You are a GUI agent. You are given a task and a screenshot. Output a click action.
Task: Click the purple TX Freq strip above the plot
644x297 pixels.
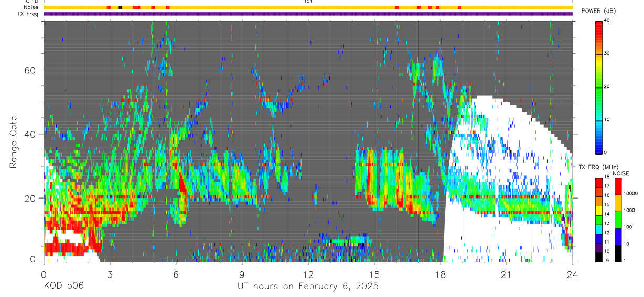(308, 14)
